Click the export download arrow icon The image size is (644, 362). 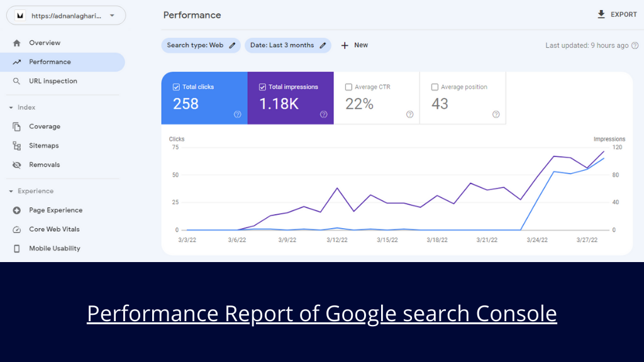(601, 14)
